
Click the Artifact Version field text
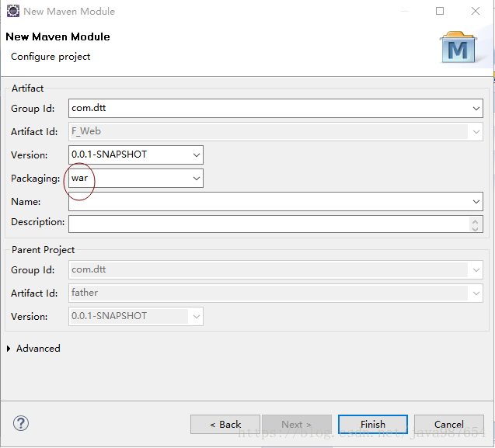[109, 155]
